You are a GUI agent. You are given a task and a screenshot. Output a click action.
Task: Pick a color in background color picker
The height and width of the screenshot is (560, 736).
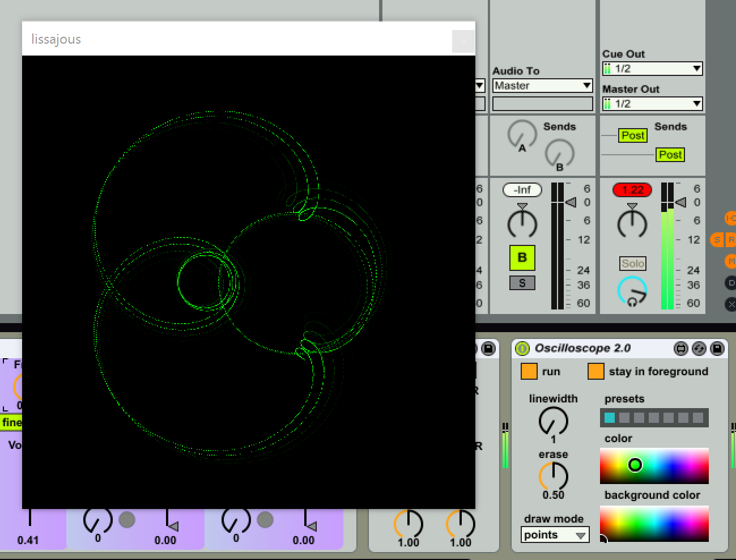(654, 524)
